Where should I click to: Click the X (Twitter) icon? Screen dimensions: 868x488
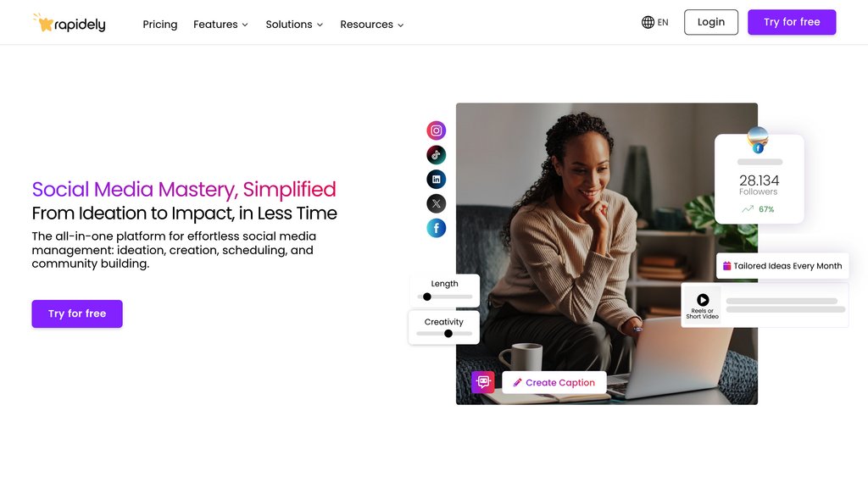pyautogui.click(x=437, y=203)
